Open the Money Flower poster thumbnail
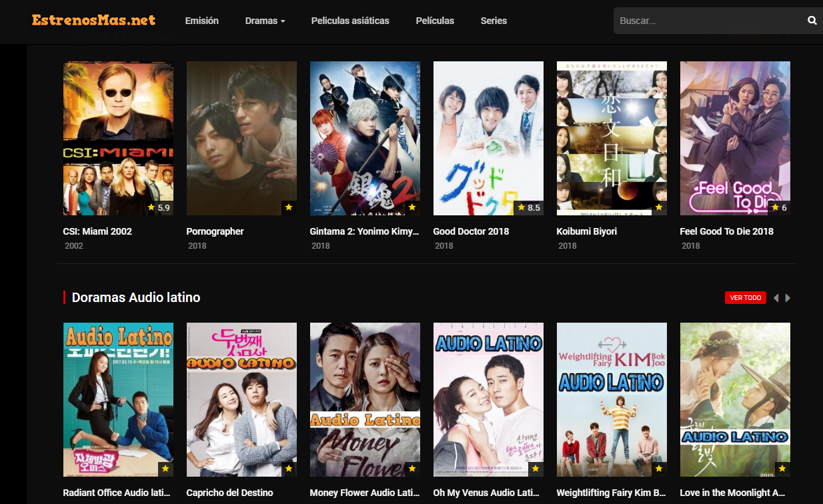823x504 pixels. 365,399
